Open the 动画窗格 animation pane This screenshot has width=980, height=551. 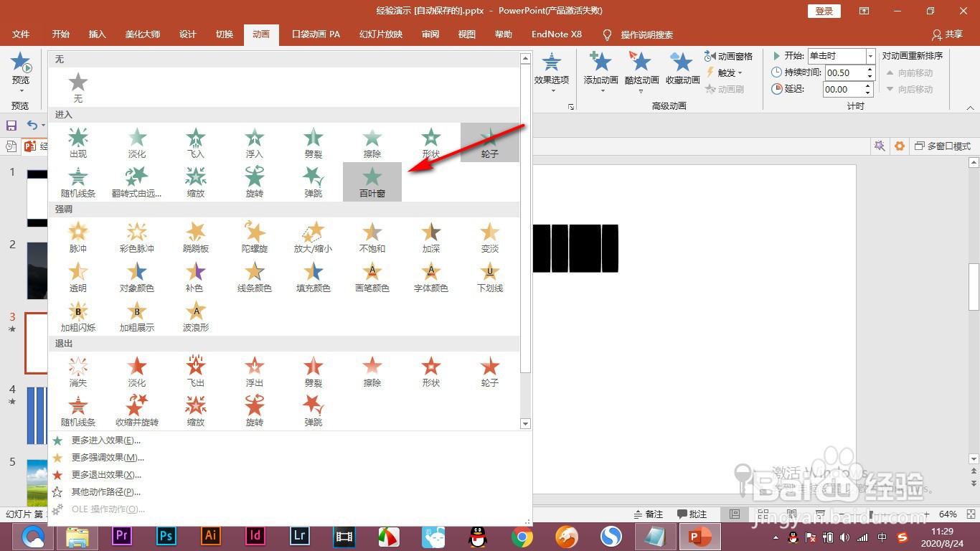click(x=728, y=56)
